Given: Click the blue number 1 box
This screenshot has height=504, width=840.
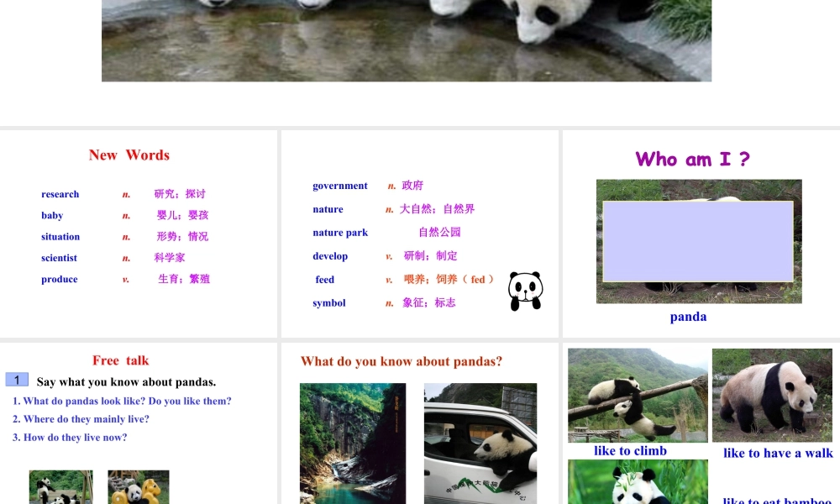Looking at the screenshot, I should tap(17, 380).
